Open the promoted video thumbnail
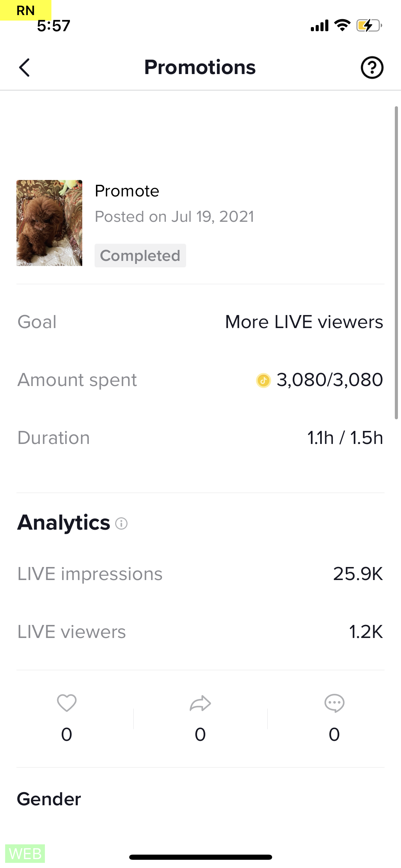 pos(49,223)
